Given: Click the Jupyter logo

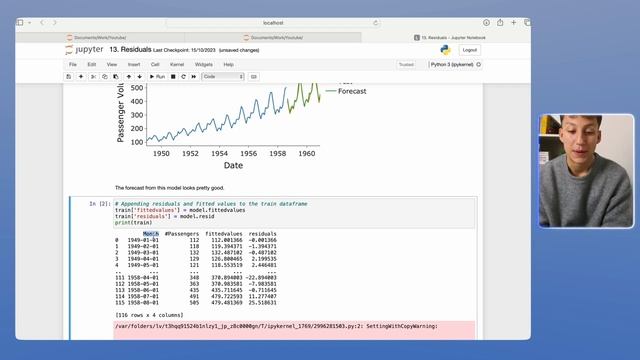Looking at the screenshot, I should pos(84,50).
